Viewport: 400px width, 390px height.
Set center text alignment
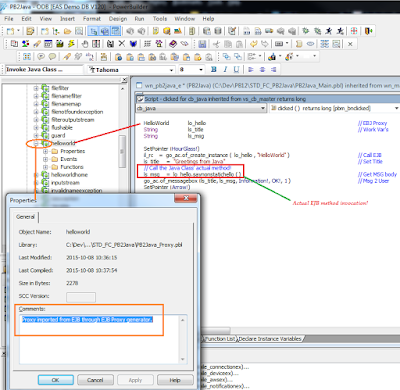(262, 69)
